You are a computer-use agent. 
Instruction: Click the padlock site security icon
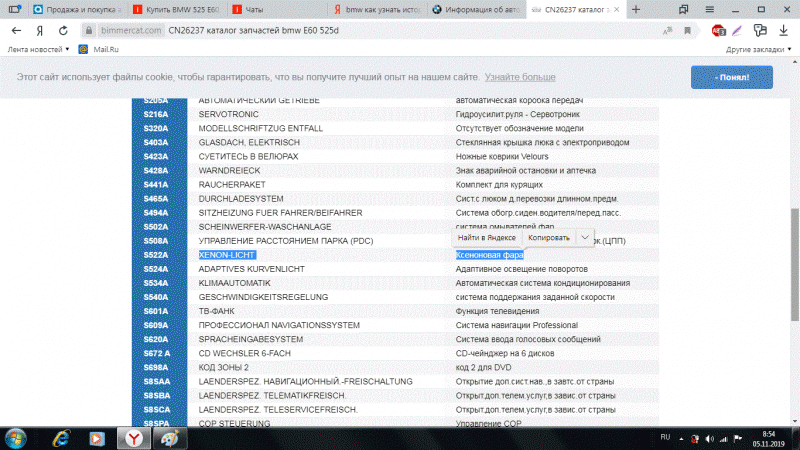(x=89, y=31)
